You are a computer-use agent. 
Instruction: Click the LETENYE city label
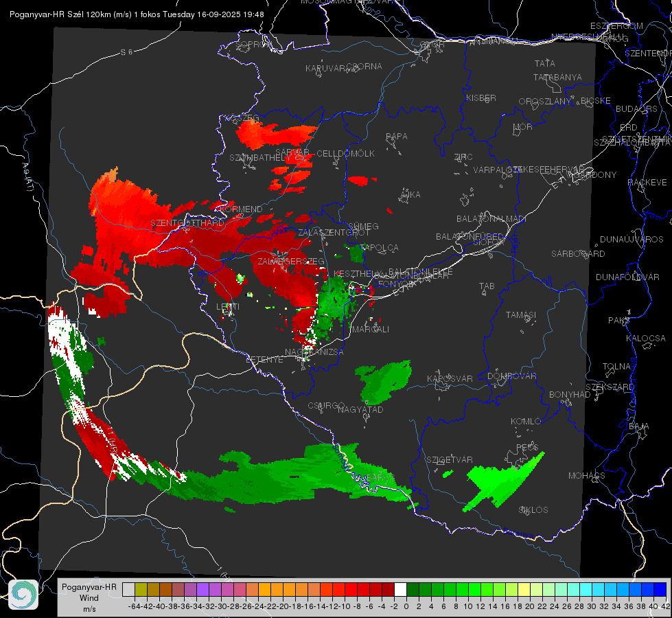pyautogui.click(x=264, y=360)
